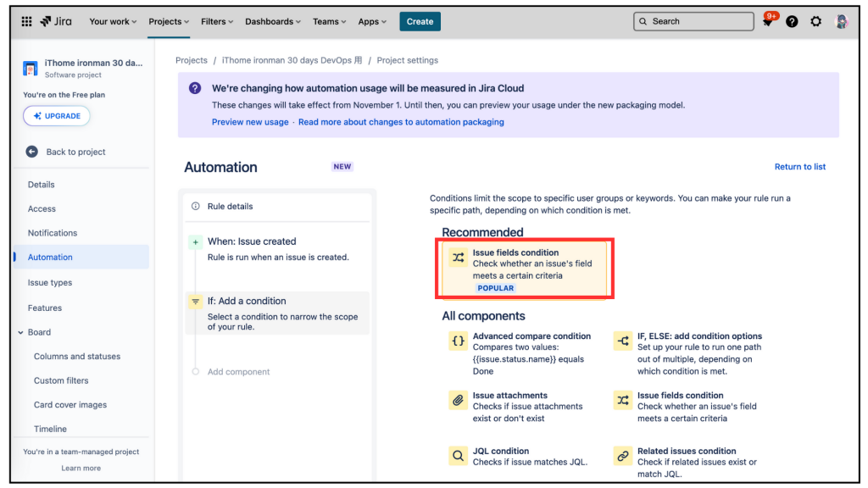This screenshot has width=868, height=488.
Task: Click the NEW badge beside Automation
Action: point(342,167)
